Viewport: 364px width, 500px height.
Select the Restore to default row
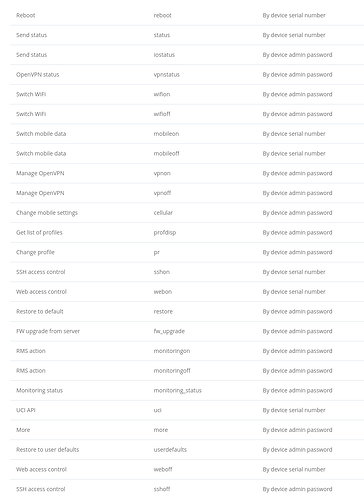187,312
